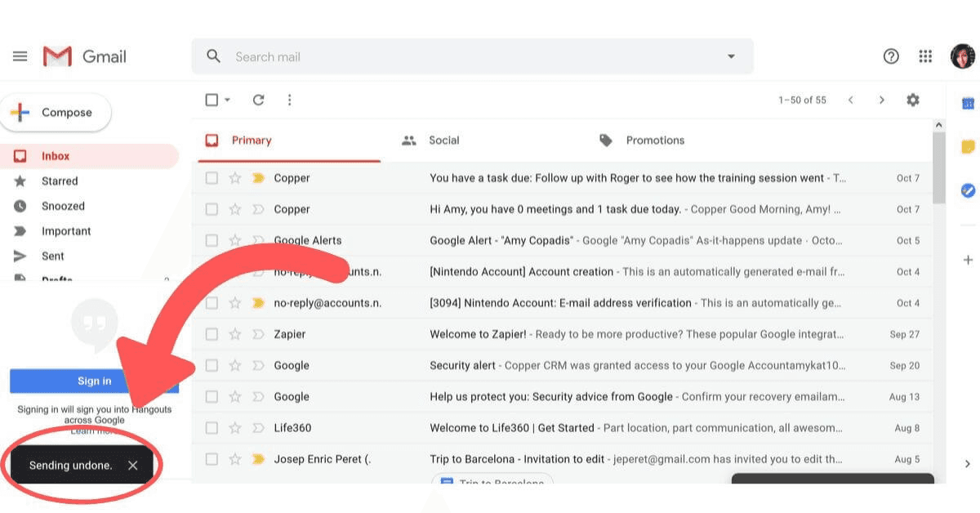Tick checkbox on first Copper email

(x=212, y=178)
